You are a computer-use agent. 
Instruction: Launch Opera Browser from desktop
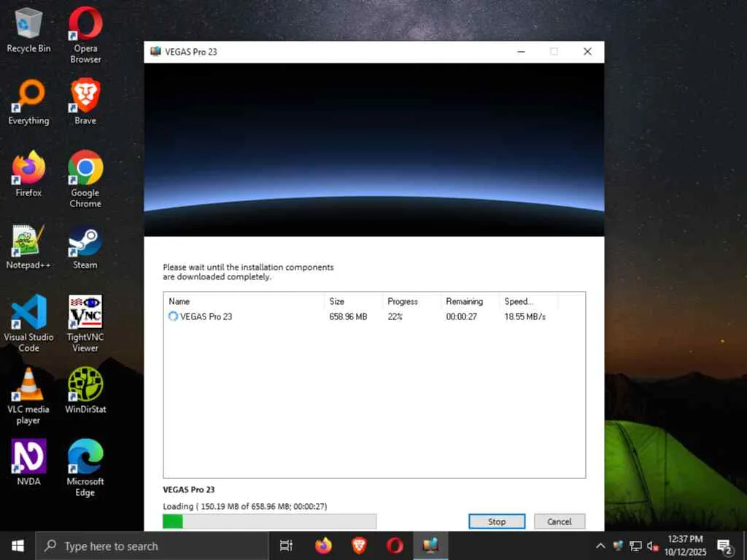click(x=86, y=34)
